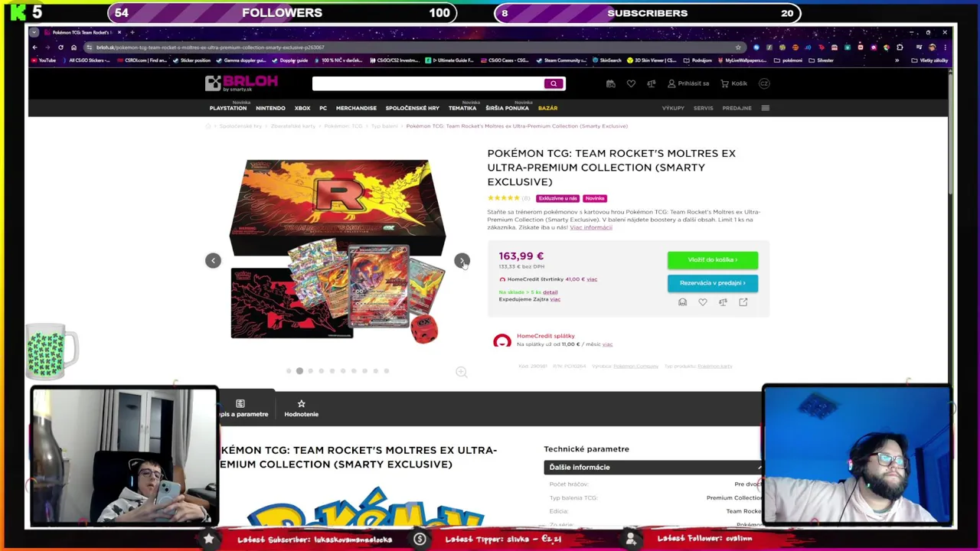980x551 pixels.
Task: Reload the page with browser refresh icon
Action: (x=60, y=47)
